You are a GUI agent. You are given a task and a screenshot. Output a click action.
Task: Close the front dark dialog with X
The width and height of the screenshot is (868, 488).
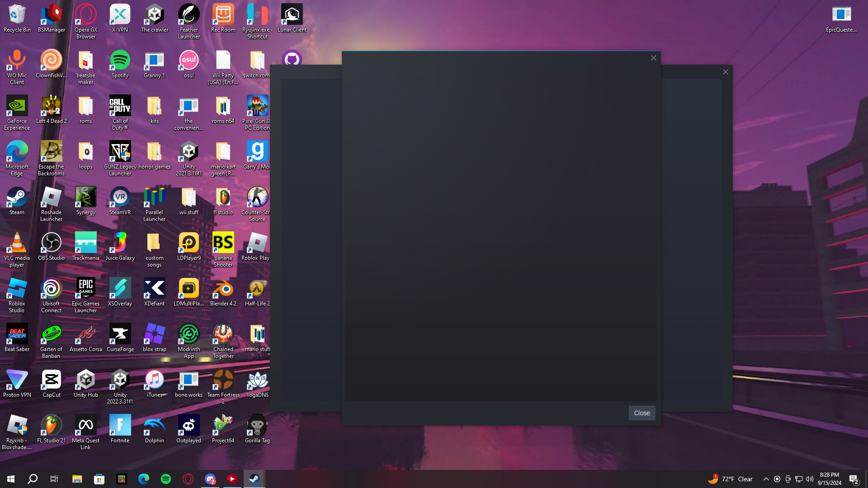click(653, 58)
